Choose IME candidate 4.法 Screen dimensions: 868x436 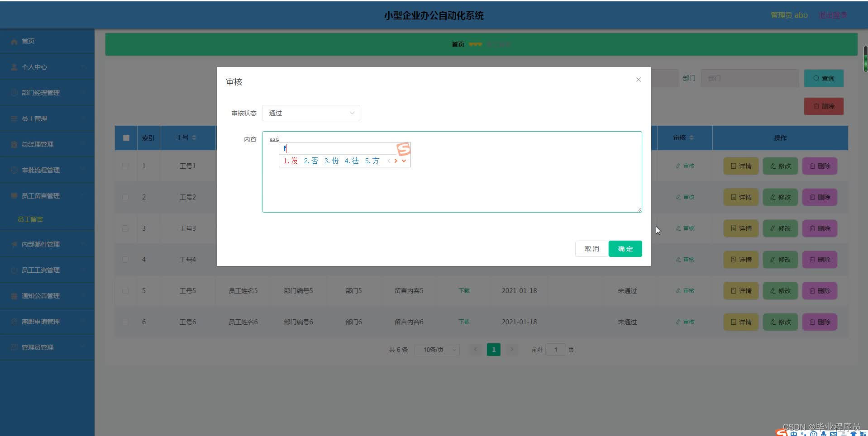pyautogui.click(x=352, y=161)
